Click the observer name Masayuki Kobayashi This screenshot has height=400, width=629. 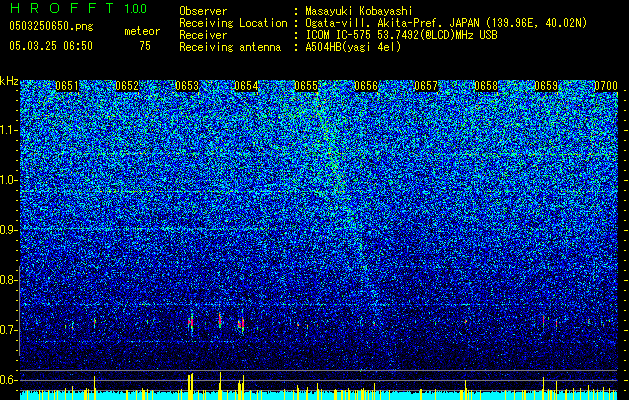[x=359, y=11]
